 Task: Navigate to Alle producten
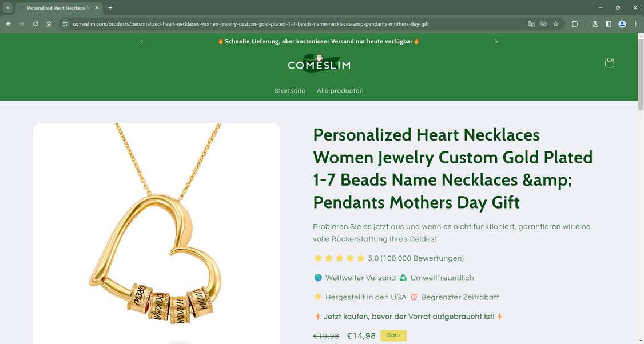pos(340,91)
